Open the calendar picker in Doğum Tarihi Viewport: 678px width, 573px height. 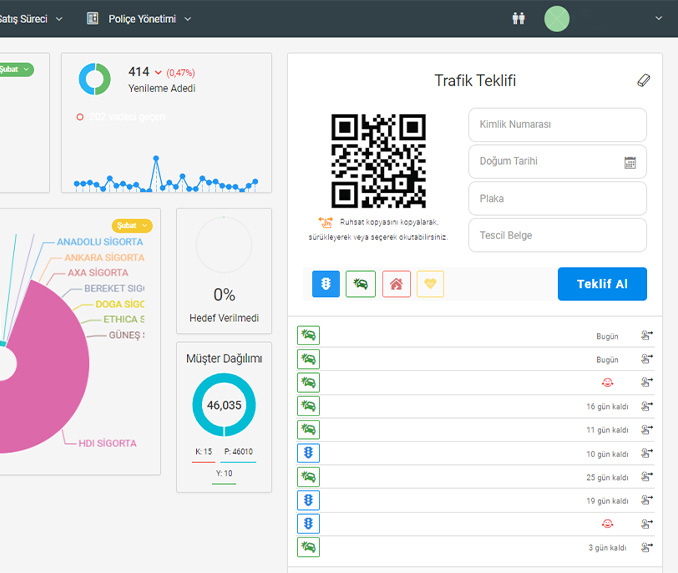tap(630, 162)
